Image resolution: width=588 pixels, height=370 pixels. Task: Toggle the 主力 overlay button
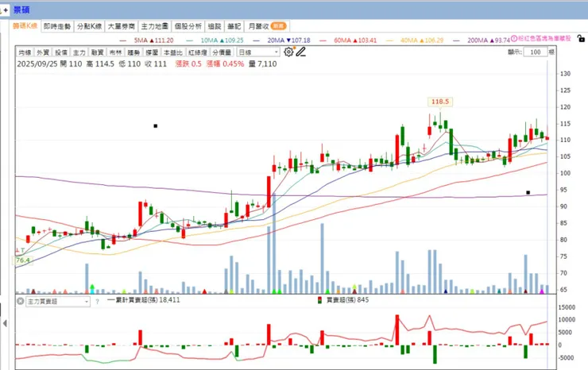pyautogui.click(x=79, y=52)
